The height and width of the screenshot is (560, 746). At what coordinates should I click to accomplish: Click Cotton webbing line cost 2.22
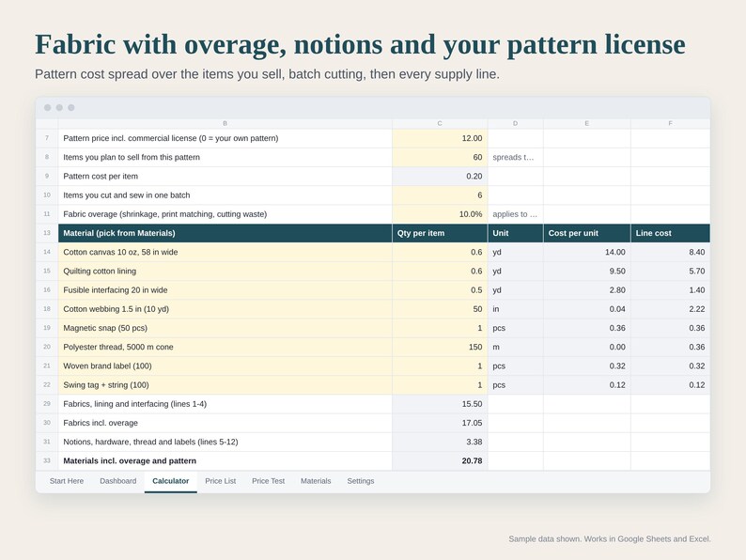[x=670, y=309]
